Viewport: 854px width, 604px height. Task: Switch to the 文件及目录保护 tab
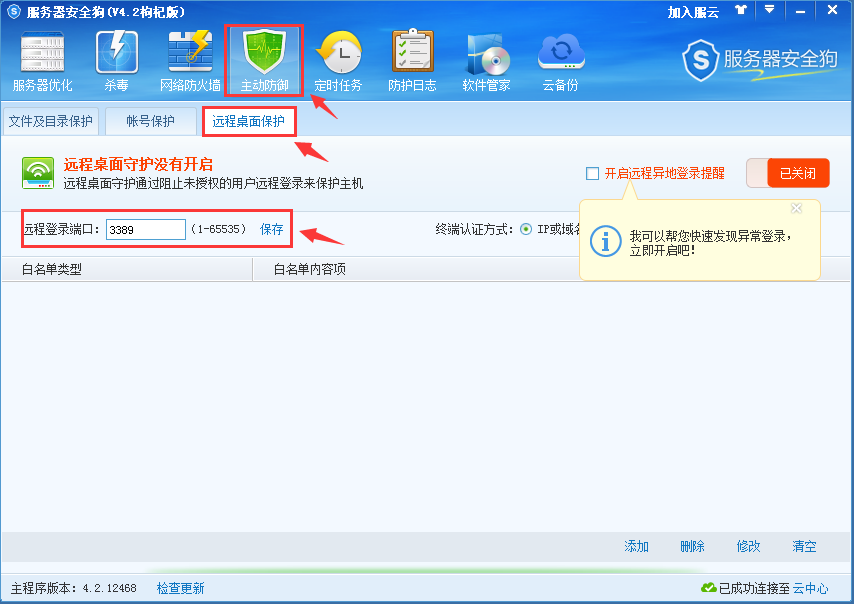[x=50, y=121]
